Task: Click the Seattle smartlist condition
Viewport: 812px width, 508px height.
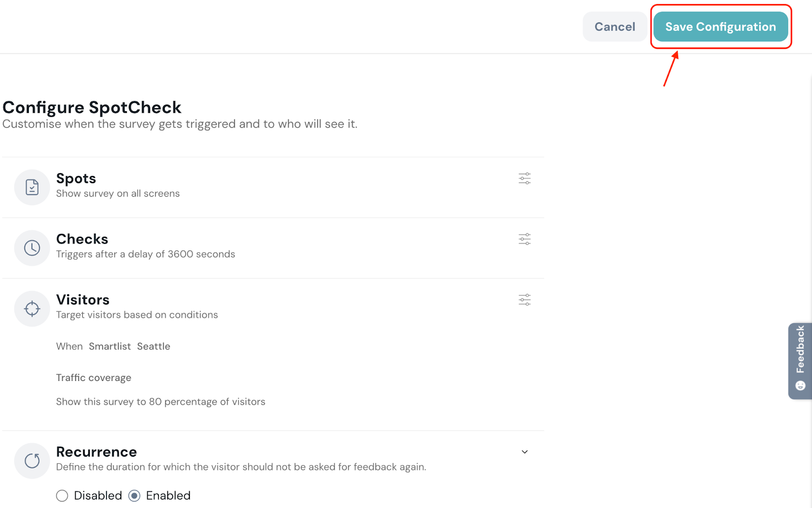Action: point(154,346)
